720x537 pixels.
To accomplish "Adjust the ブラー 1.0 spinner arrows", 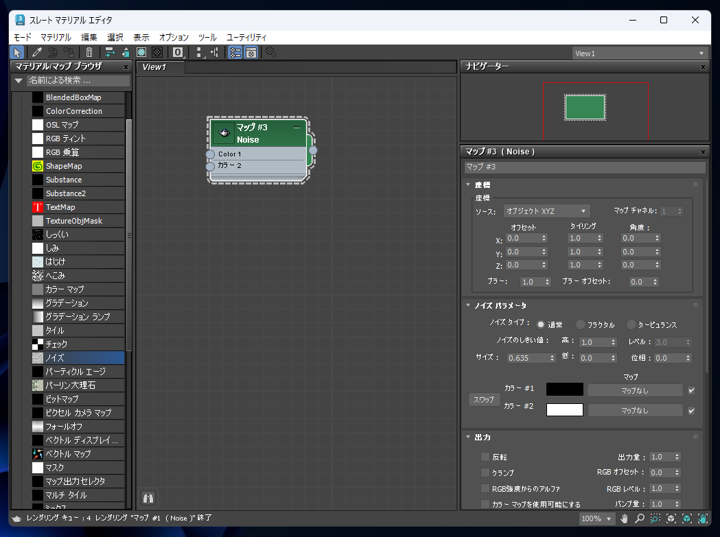I will pyautogui.click(x=547, y=282).
